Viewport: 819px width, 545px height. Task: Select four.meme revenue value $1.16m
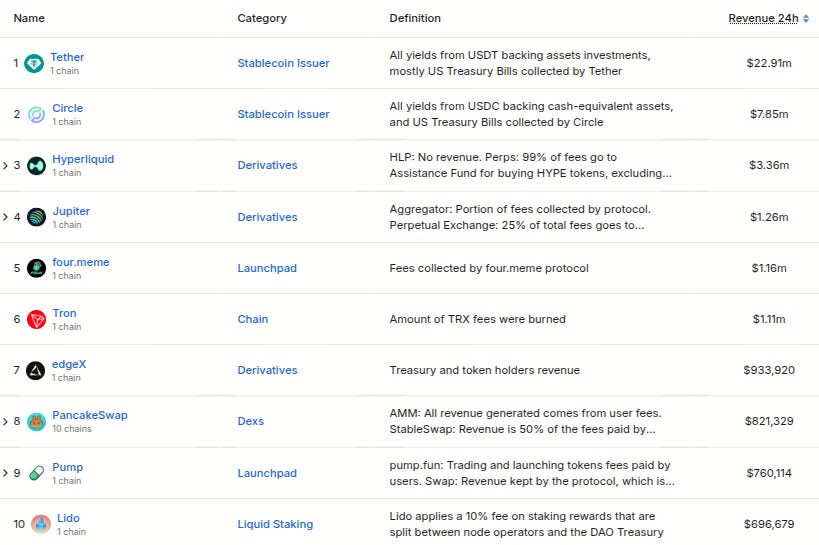tap(769, 268)
